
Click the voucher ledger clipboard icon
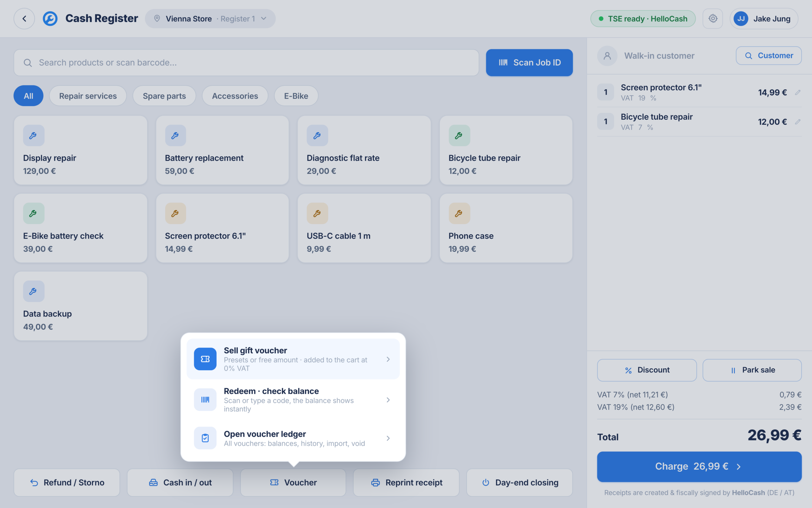[x=205, y=438]
